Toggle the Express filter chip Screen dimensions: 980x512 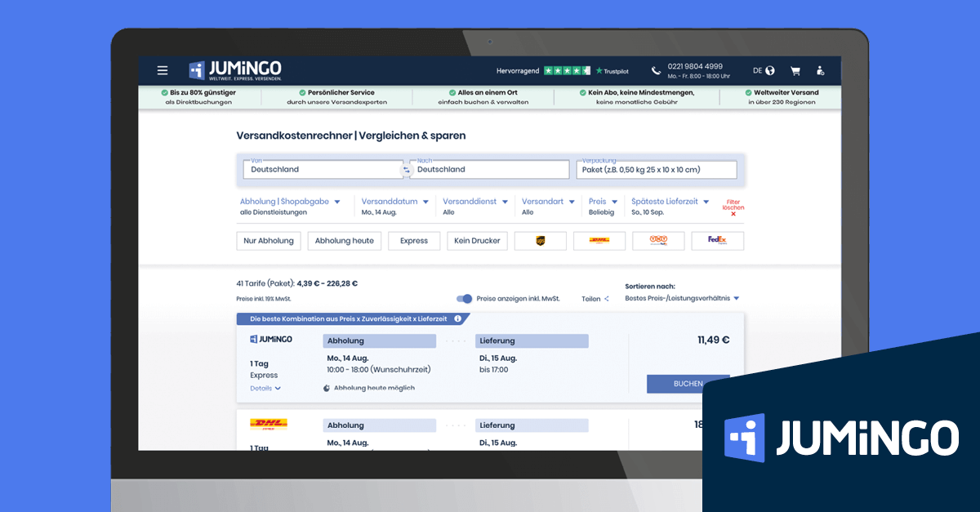pyautogui.click(x=414, y=241)
